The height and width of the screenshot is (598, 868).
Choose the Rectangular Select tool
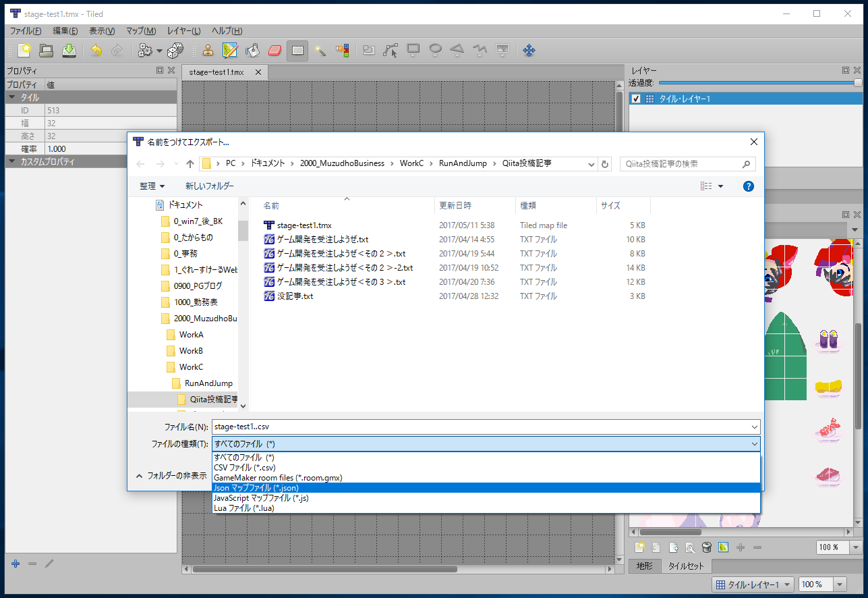click(x=297, y=50)
